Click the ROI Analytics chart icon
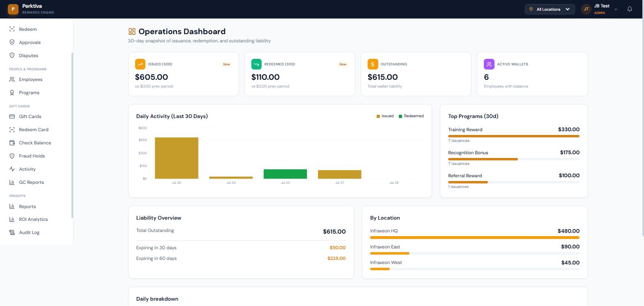The width and height of the screenshot is (644, 306). pos(12,219)
